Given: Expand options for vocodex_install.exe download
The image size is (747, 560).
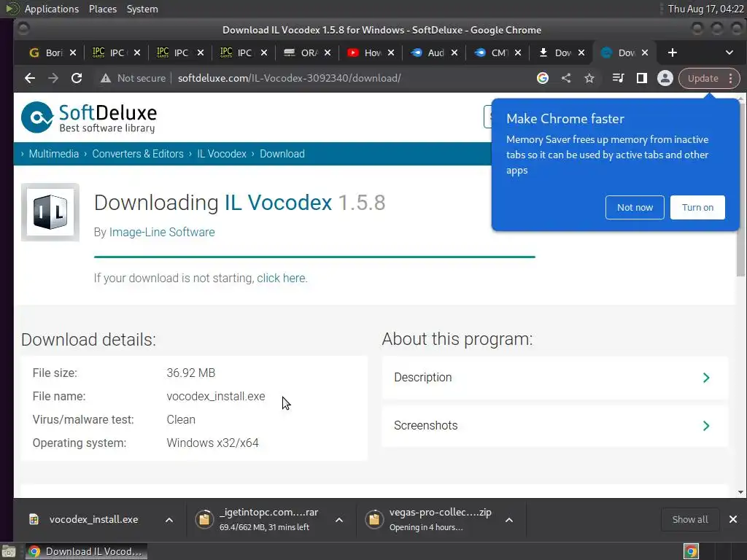Looking at the screenshot, I should [169, 520].
